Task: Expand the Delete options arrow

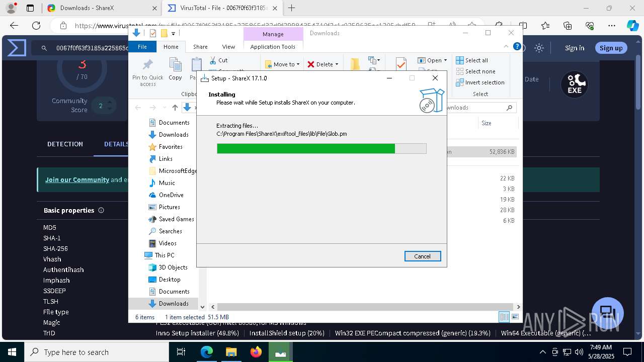Action: (337, 64)
